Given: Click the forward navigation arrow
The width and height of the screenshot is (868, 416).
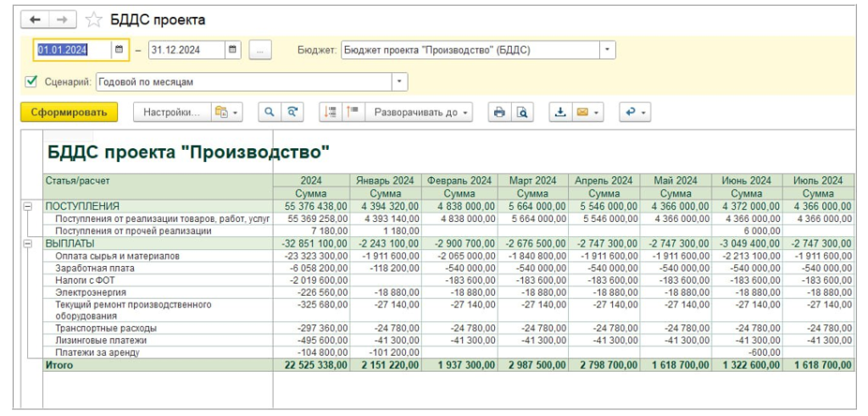Looking at the screenshot, I should click(61, 19).
